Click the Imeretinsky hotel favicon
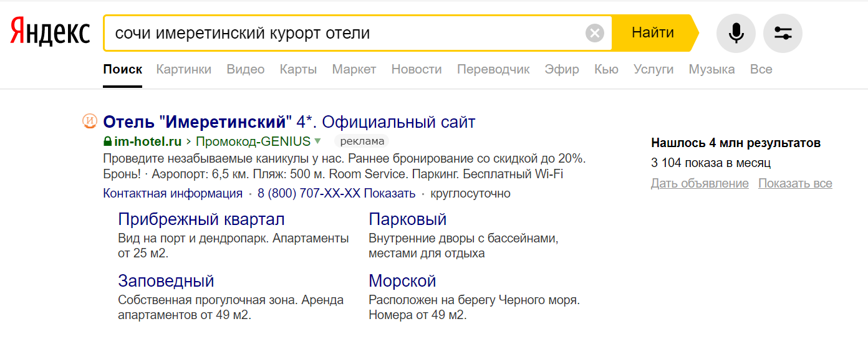The width and height of the screenshot is (868, 344). pyautogui.click(x=90, y=121)
